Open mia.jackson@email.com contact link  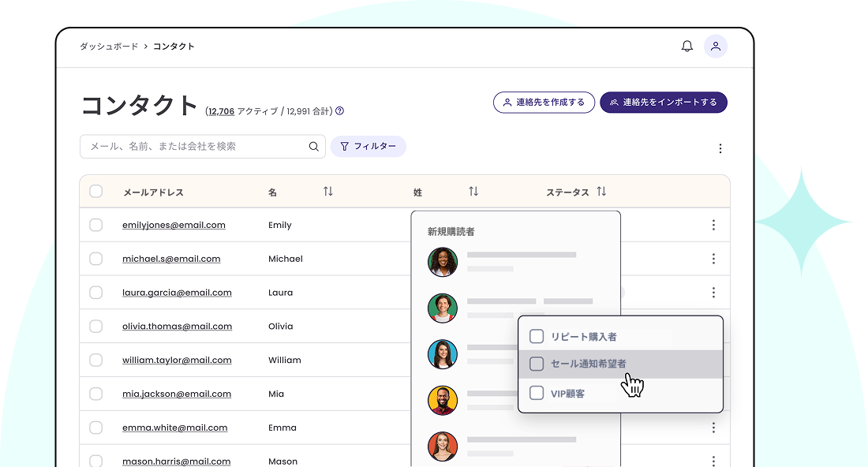(177, 394)
